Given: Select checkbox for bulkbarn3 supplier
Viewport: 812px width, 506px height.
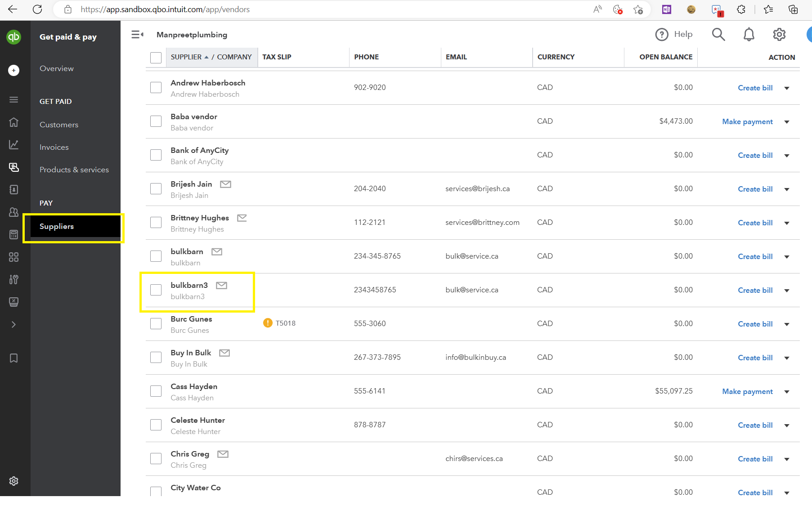Looking at the screenshot, I should [x=156, y=290].
